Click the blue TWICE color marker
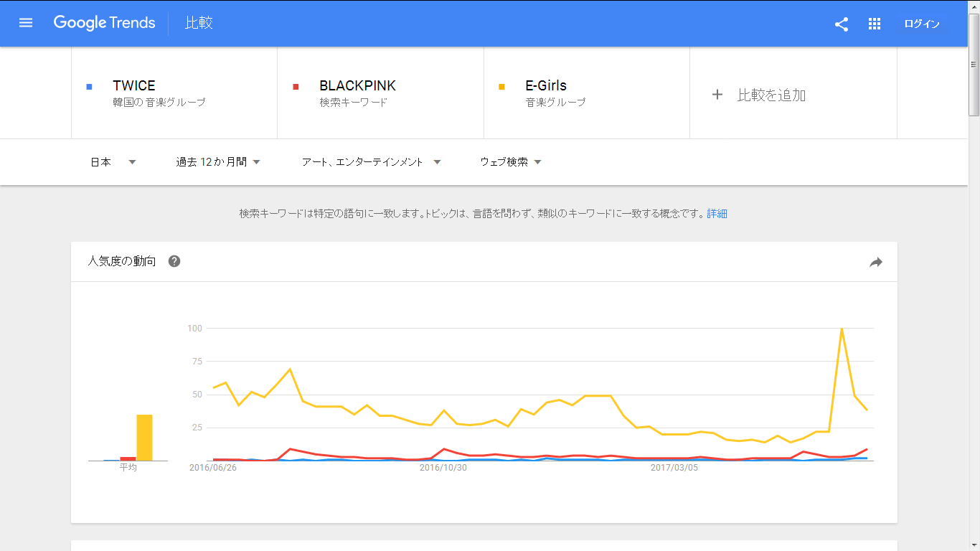 [89, 87]
